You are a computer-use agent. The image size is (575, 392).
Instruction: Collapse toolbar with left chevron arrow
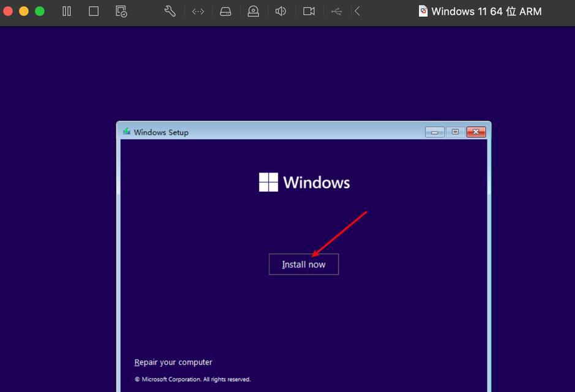tap(357, 12)
